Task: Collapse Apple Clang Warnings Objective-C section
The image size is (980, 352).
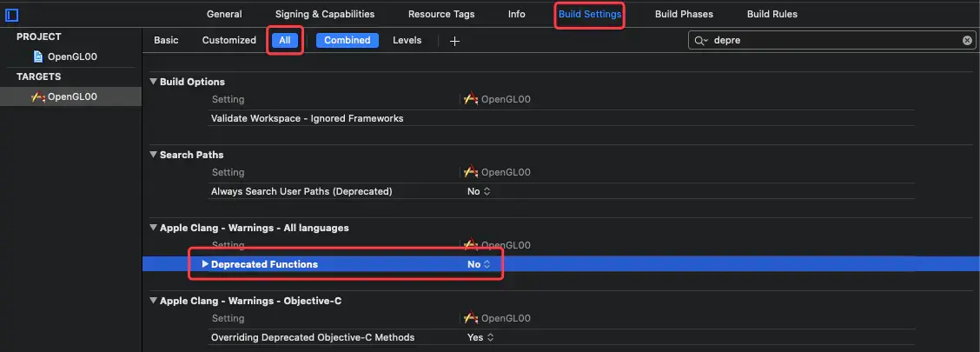Action: (x=153, y=302)
